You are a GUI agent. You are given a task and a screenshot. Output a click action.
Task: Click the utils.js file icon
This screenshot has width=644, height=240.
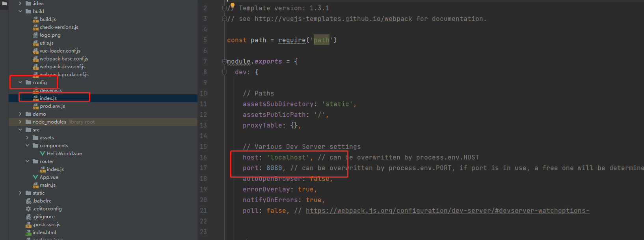35,43
